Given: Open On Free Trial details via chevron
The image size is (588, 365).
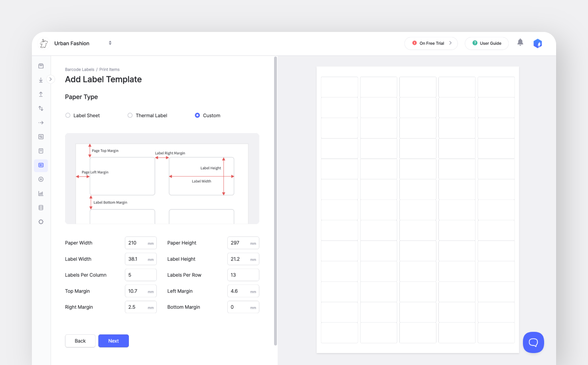Looking at the screenshot, I should [x=451, y=43].
